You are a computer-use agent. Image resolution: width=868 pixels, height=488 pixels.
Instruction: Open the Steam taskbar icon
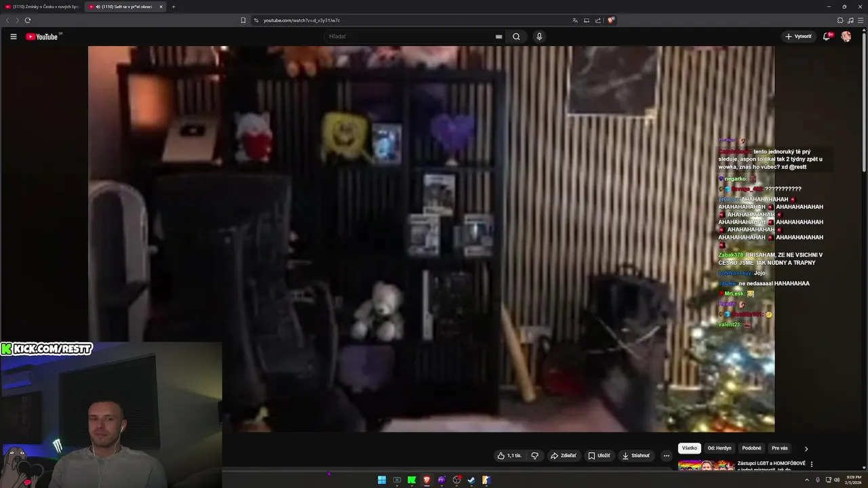(471, 480)
